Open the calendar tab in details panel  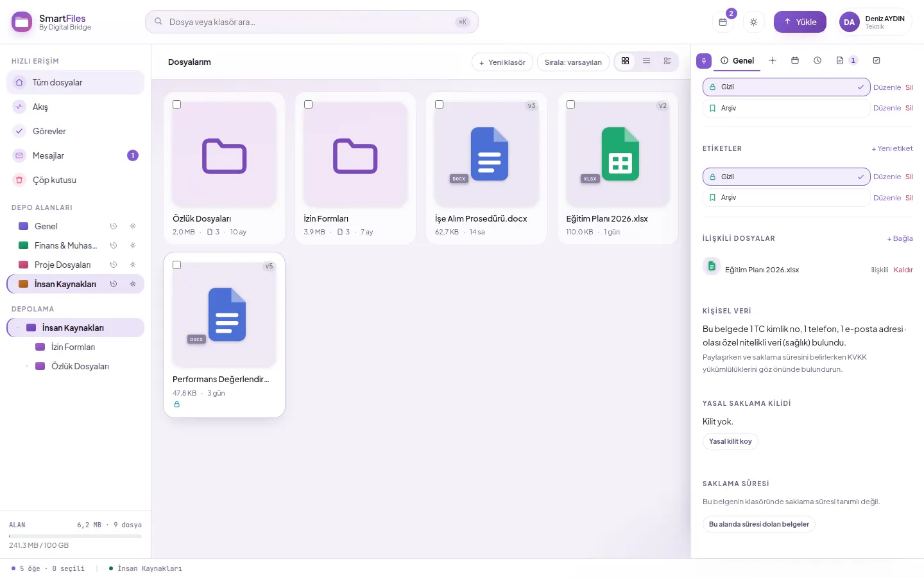tap(795, 61)
